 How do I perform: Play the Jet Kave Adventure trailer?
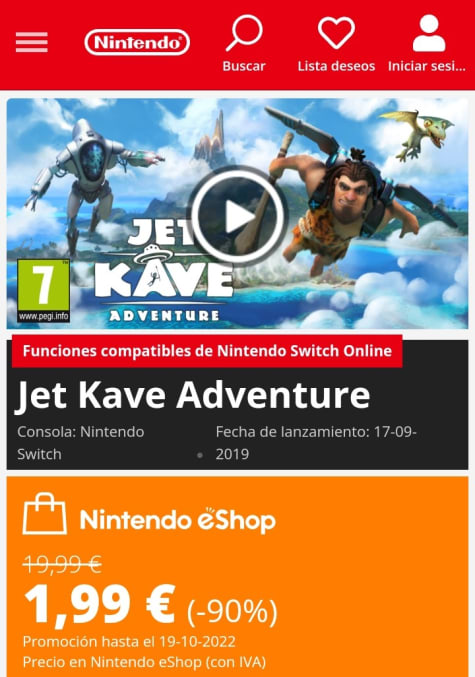[x=238, y=215]
